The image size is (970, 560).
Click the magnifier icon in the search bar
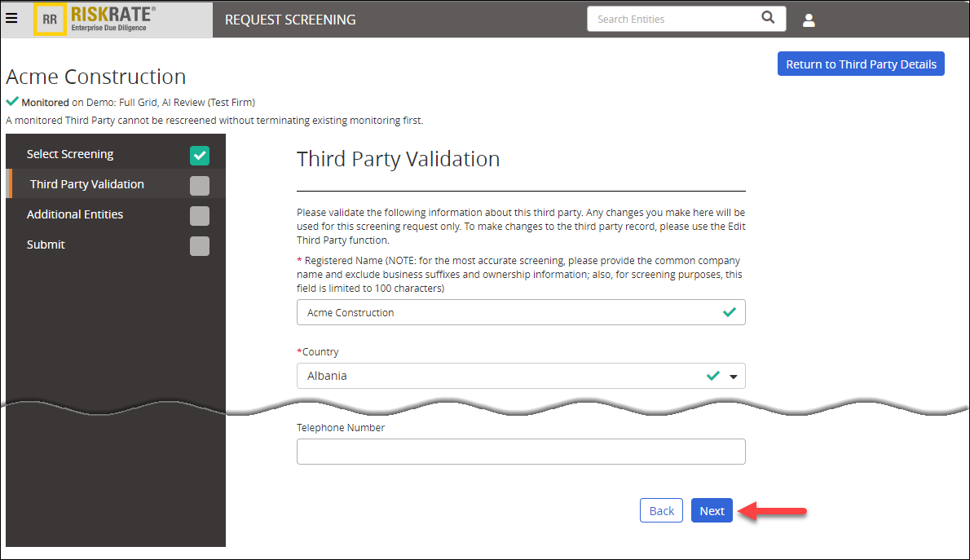click(767, 17)
